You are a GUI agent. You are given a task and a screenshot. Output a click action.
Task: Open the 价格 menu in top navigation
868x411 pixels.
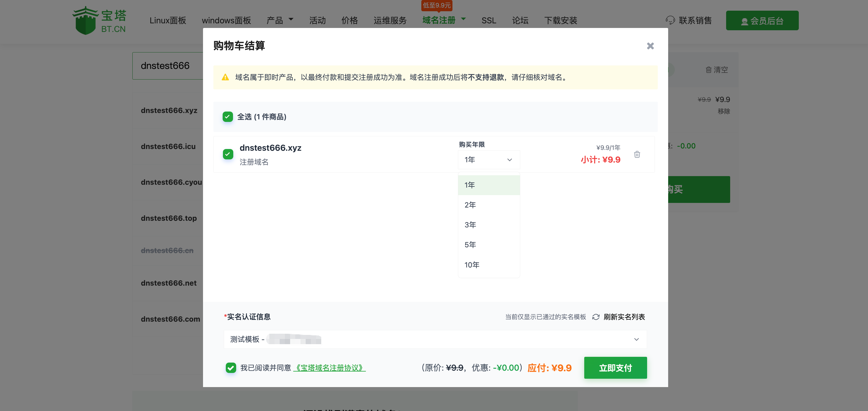(x=350, y=20)
